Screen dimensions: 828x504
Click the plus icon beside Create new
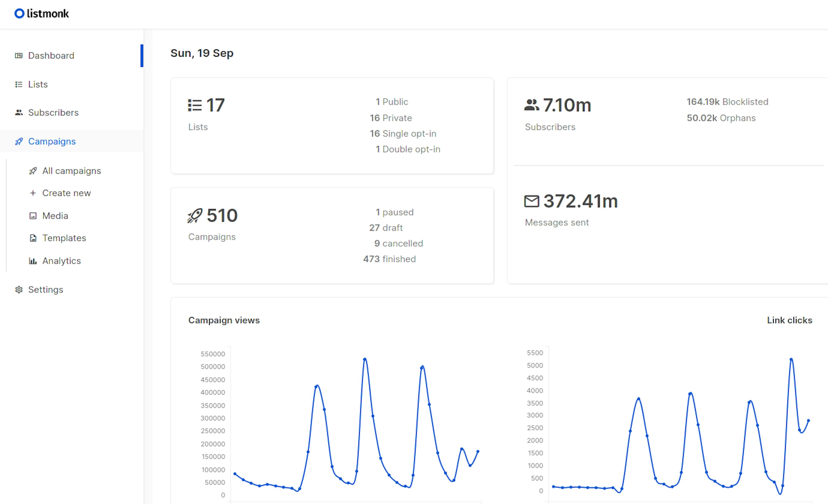click(33, 193)
